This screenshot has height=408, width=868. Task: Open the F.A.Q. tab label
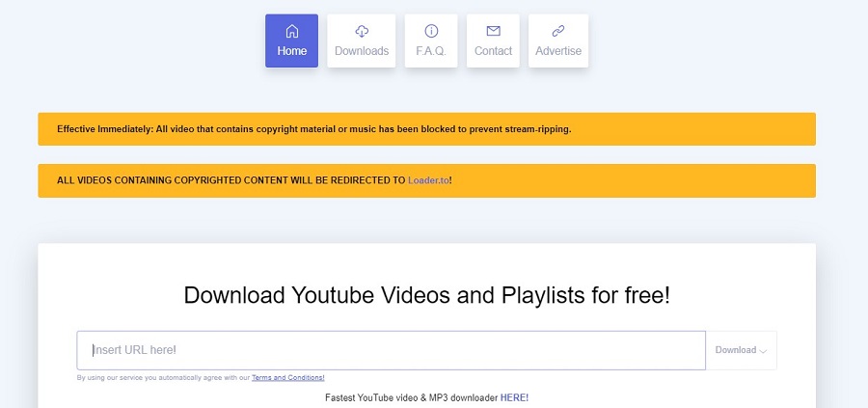point(431,51)
